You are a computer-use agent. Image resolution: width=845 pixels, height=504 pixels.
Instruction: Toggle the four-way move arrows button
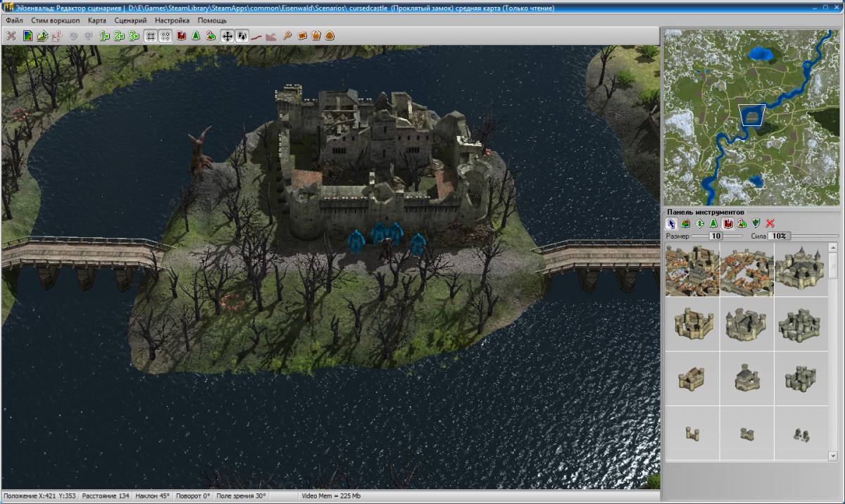[227, 36]
